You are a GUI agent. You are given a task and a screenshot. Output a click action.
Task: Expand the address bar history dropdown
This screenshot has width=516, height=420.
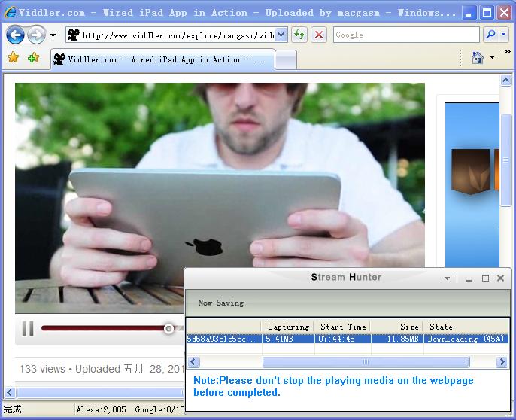[x=281, y=35]
